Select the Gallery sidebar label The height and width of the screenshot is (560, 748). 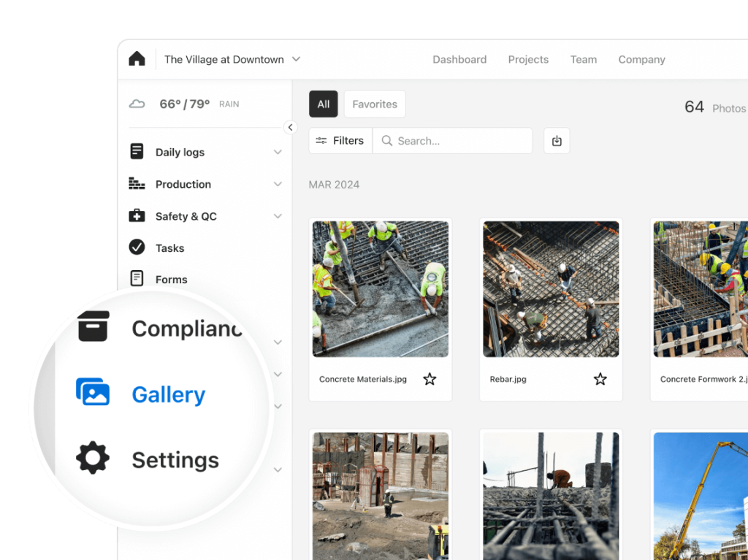(x=169, y=394)
